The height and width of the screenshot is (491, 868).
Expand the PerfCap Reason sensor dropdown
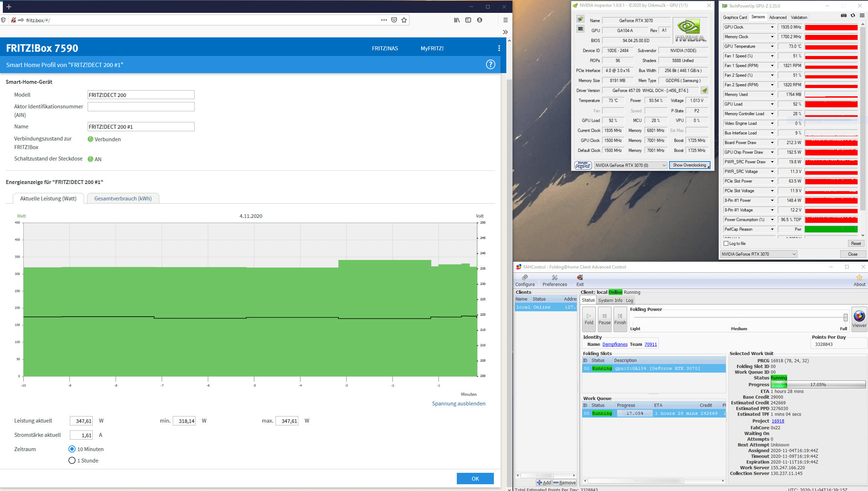point(772,229)
